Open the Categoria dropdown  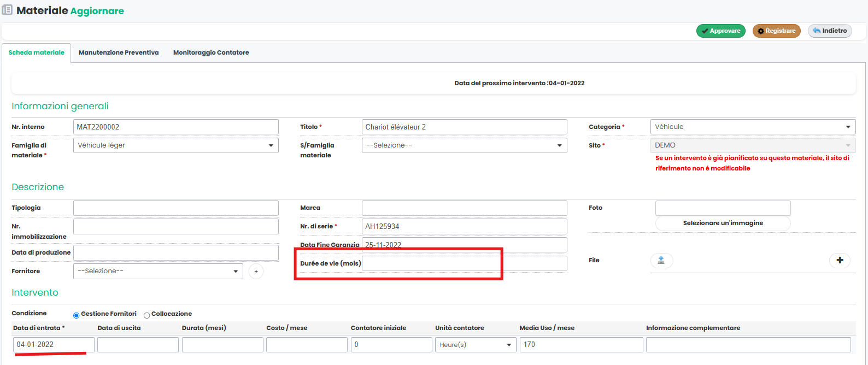pos(753,127)
